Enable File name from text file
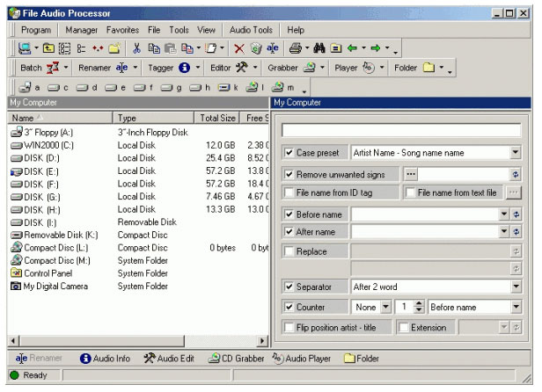The width and height of the screenshot is (542, 392). [x=410, y=192]
